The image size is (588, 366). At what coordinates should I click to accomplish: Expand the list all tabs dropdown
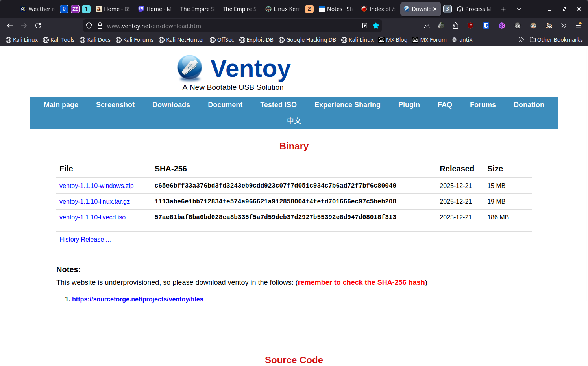[519, 9]
